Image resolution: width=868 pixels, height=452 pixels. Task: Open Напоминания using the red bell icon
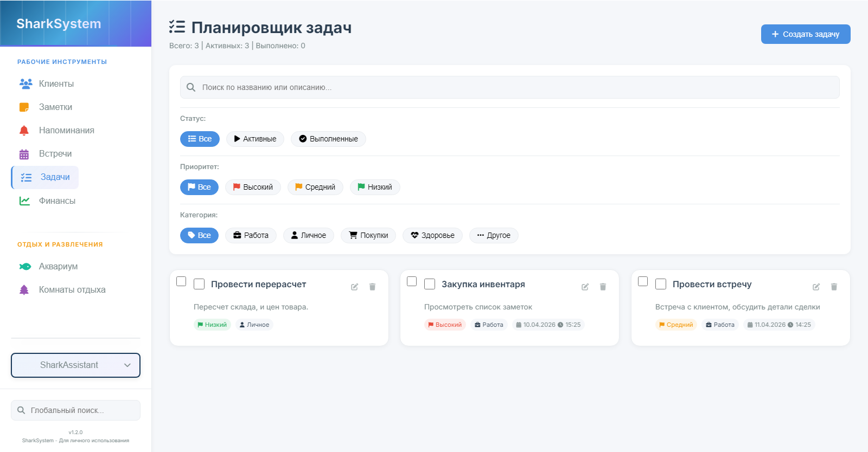click(x=24, y=131)
